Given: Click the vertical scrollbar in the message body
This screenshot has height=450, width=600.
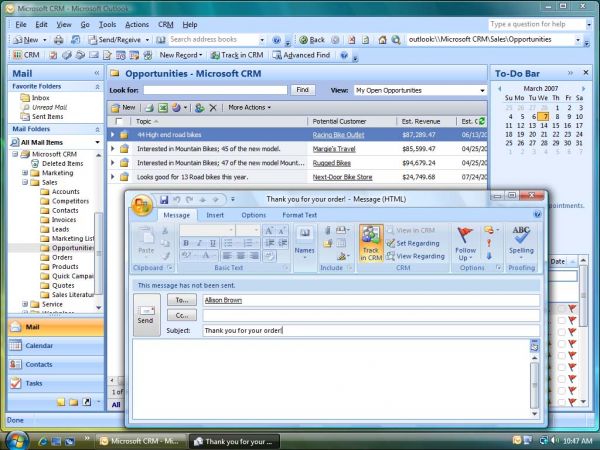Looking at the screenshot, I should pyautogui.click(x=535, y=380).
